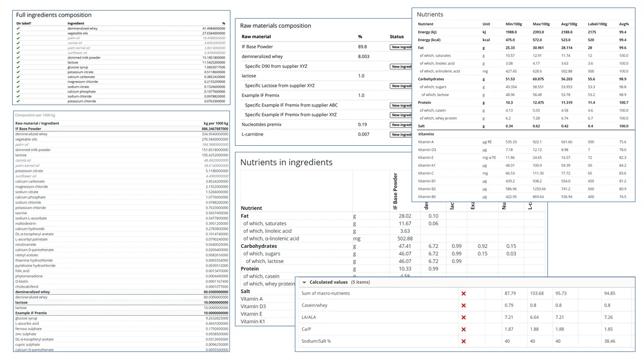This screenshot has height=362, width=644.
Task: Click the on-label check for glucose syrup
Action: coord(18,67)
